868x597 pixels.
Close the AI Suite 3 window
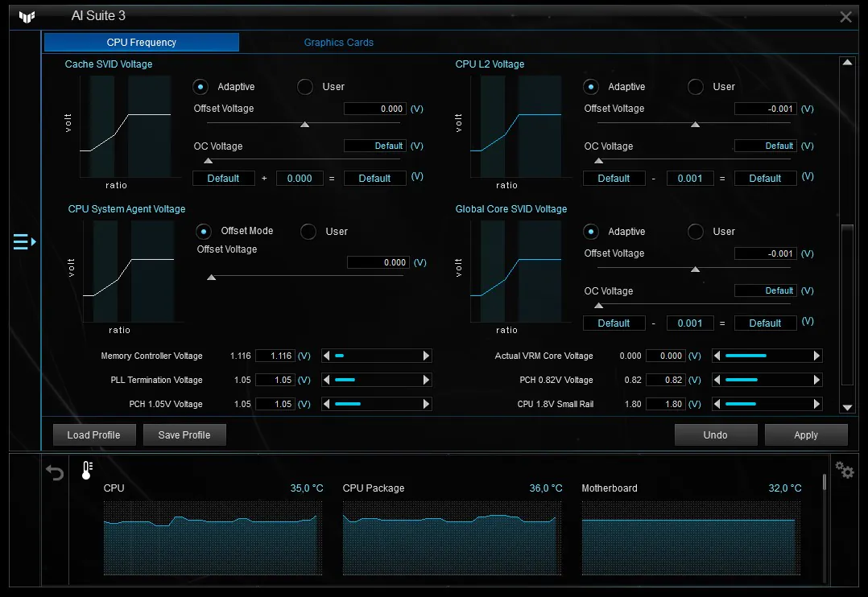coord(845,17)
